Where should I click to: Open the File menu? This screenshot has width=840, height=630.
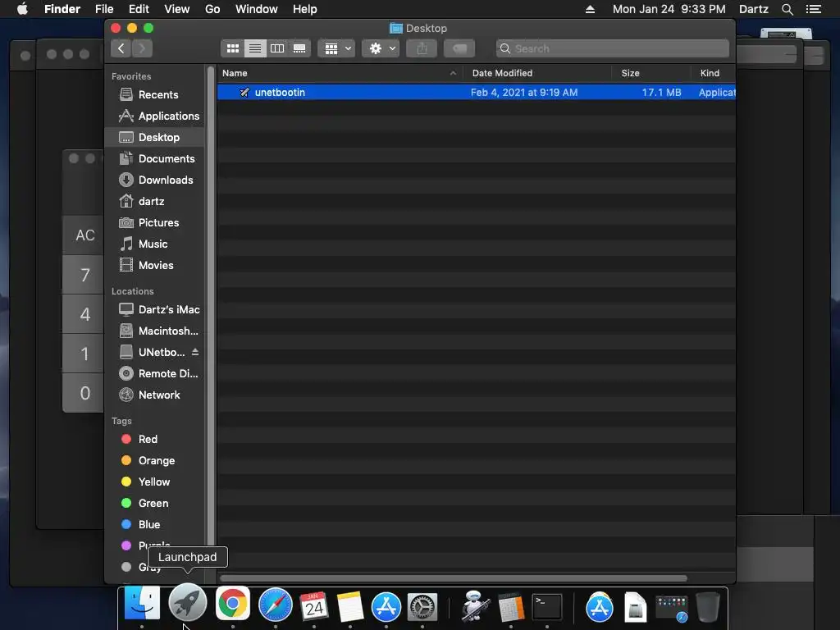104,9
